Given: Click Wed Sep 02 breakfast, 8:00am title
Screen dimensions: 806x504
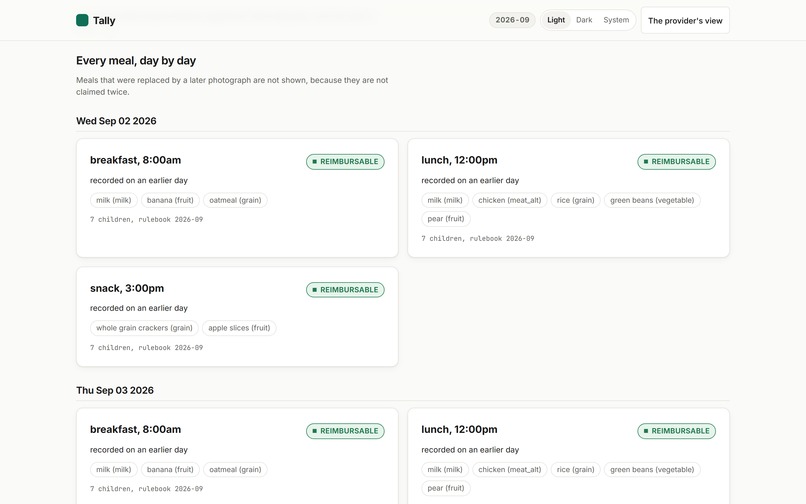Looking at the screenshot, I should coord(135,160).
